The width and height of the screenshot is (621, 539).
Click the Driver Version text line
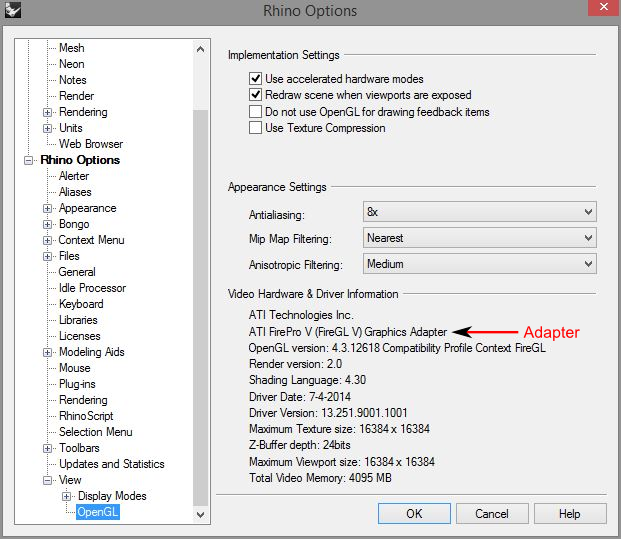point(328,413)
